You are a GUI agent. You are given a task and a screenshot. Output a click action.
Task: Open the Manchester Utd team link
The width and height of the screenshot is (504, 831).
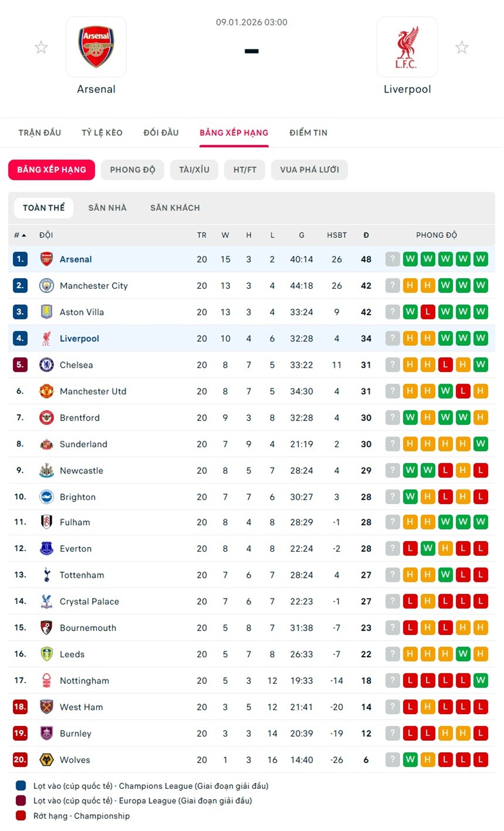point(93,391)
